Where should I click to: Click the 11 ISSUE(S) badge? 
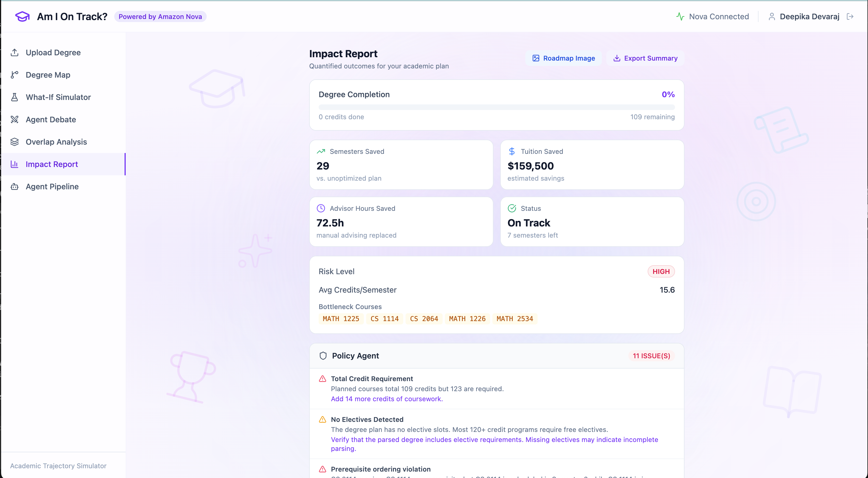tap(651, 356)
